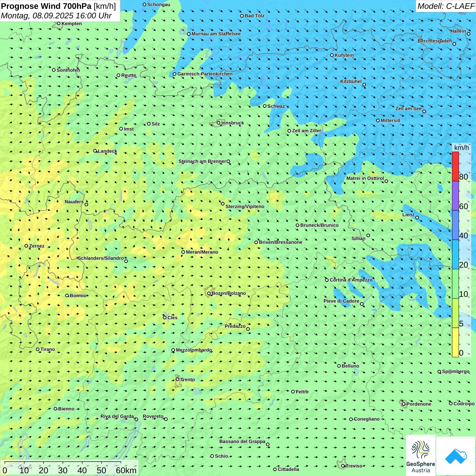Click the "Modell: C-LAEF" label
Image resolution: width=476 pixels, height=476 pixels.
(x=446, y=6)
